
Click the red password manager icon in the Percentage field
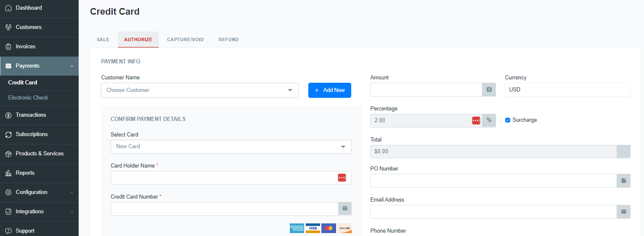click(476, 121)
